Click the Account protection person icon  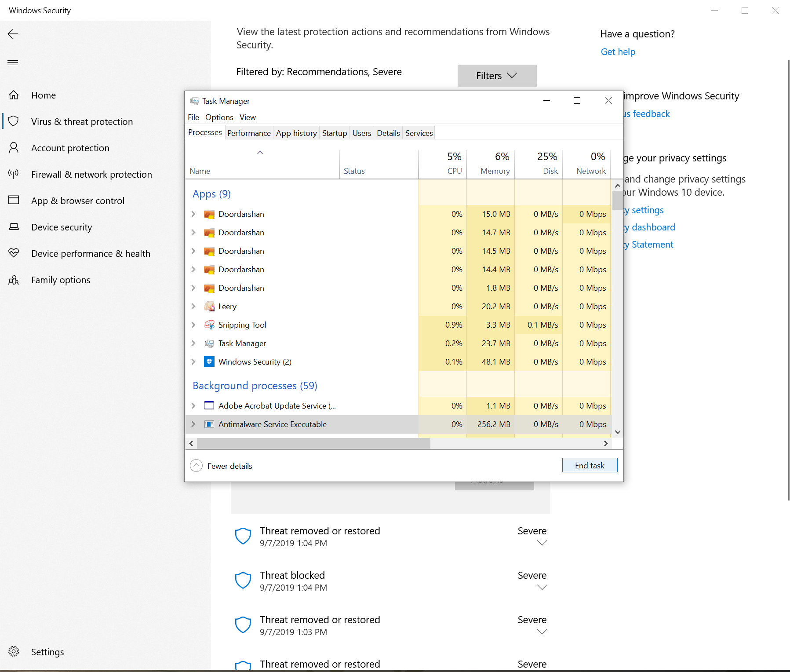[14, 148]
